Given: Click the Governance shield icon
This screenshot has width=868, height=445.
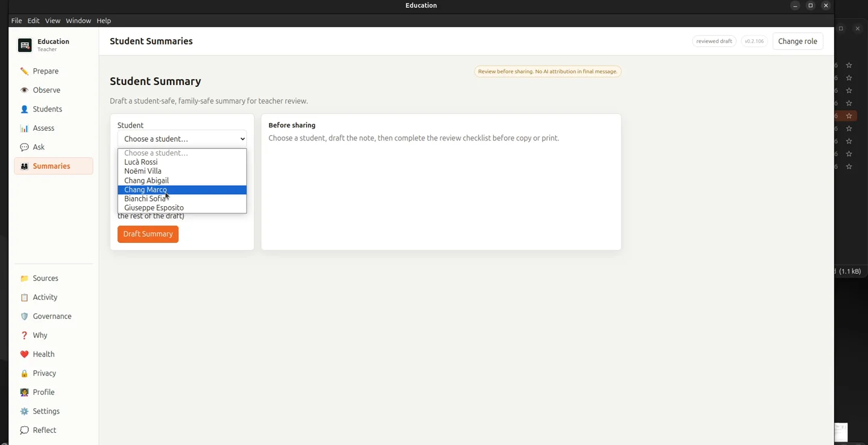Looking at the screenshot, I should coord(24,317).
